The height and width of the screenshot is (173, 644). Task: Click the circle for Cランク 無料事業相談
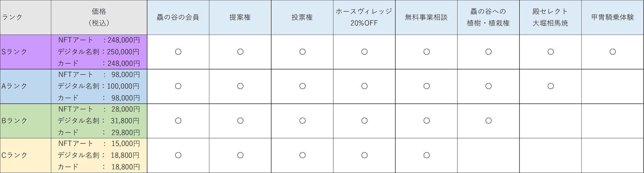coord(426,155)
